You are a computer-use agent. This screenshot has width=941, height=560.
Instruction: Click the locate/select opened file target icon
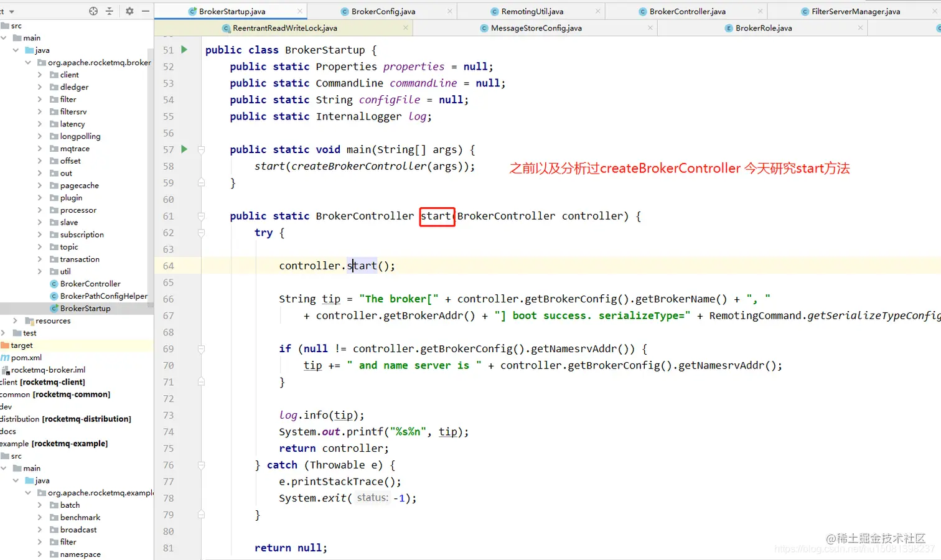point(93,11)
